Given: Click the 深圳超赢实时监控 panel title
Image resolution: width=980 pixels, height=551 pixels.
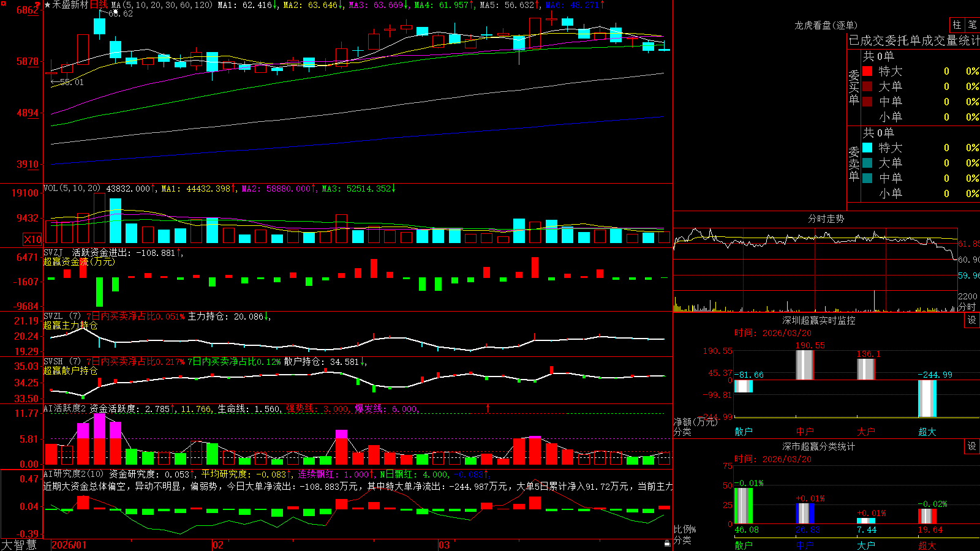Looking at the screenshot, I should 818,320.
